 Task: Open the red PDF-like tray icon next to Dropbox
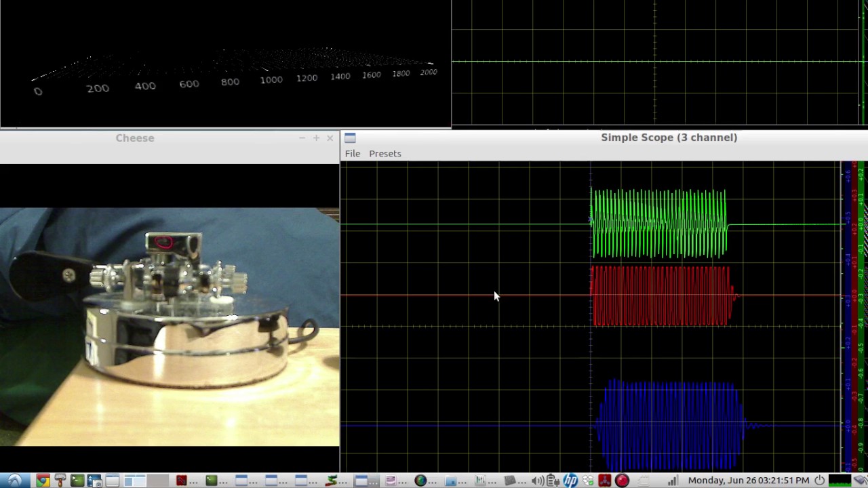tap(605, 481)
